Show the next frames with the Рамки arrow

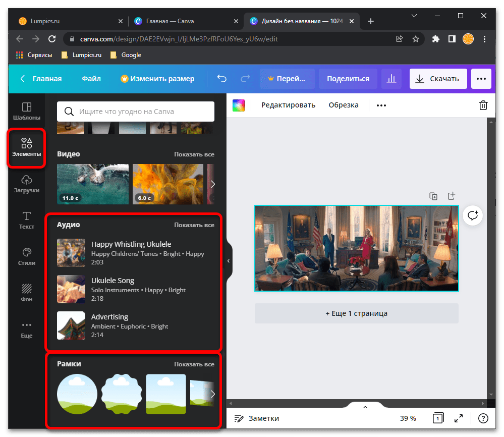pos(212,394)
